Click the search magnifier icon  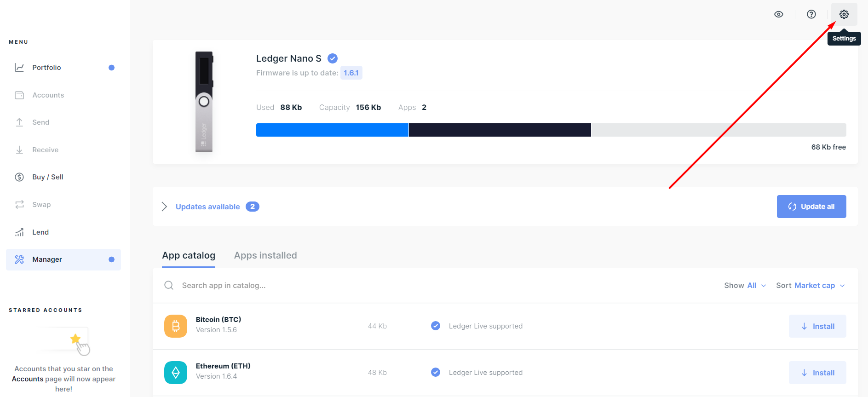pyautogui.click(x=169, y=285)
